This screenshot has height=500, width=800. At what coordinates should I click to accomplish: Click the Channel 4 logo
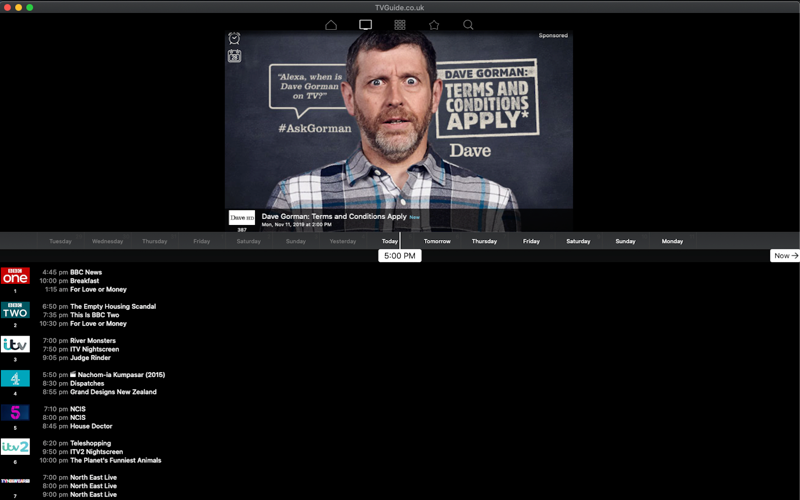(15, 378)
